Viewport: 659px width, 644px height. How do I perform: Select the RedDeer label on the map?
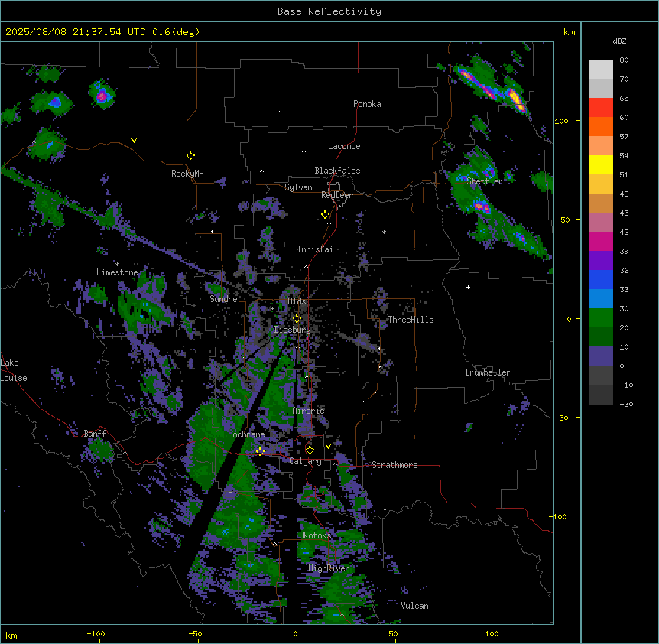pyautogui.click(x=336, y=195)
